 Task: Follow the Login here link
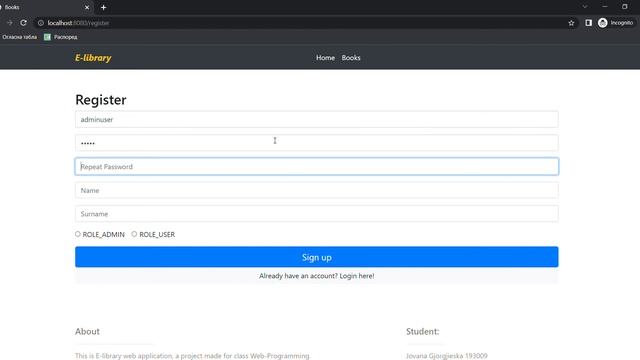[x=357, y=276]
